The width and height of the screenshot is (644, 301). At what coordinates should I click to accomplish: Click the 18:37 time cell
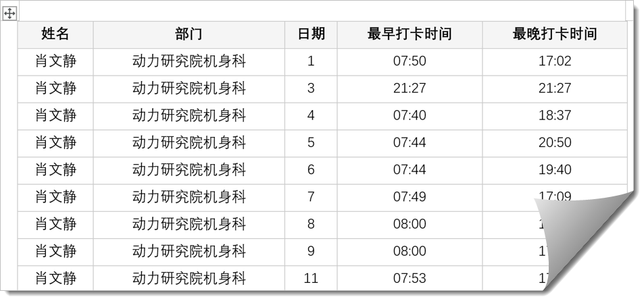(554, 115)
